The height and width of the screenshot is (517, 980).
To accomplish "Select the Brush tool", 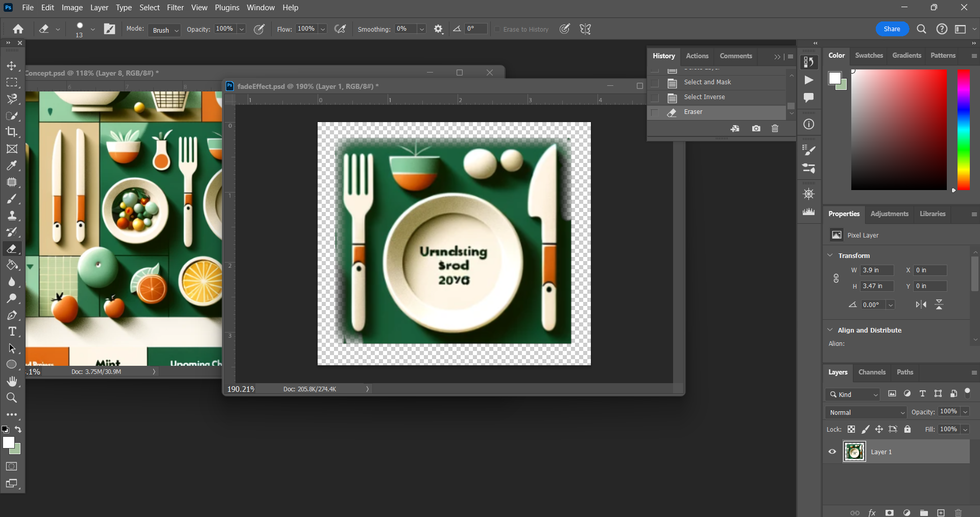I will pos(12,199).
